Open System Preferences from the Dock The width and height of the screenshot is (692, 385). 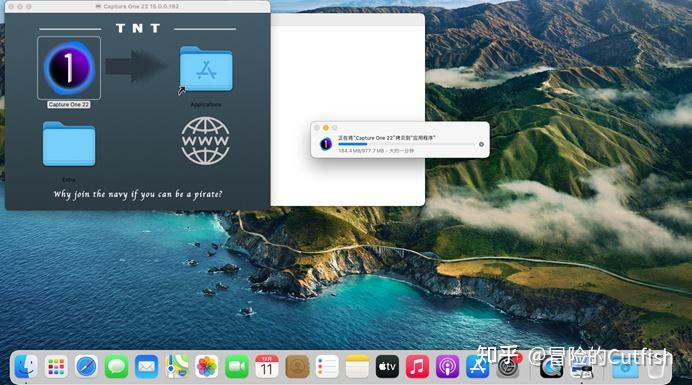508,366
